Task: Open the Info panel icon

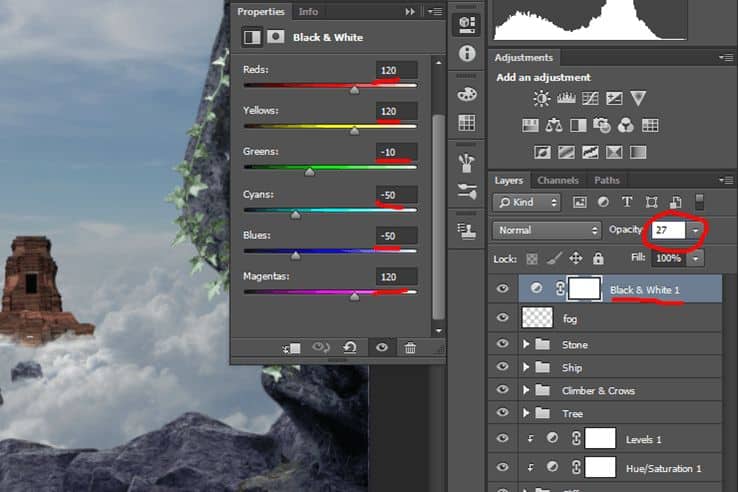Action: (x=466, y=53)
